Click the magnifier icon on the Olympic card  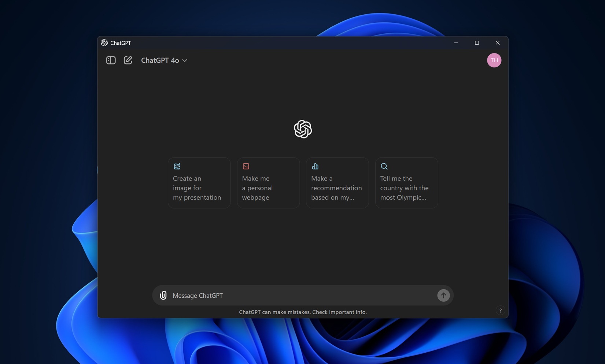tap(384, 166)
